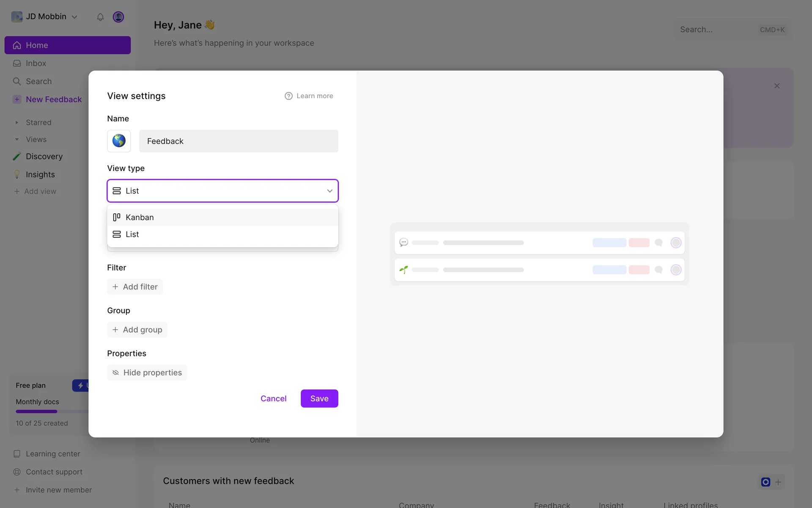The height and width of the screenshot is (508, 812).
Task: Click Add filter button
Action: [x=135, y=287]
